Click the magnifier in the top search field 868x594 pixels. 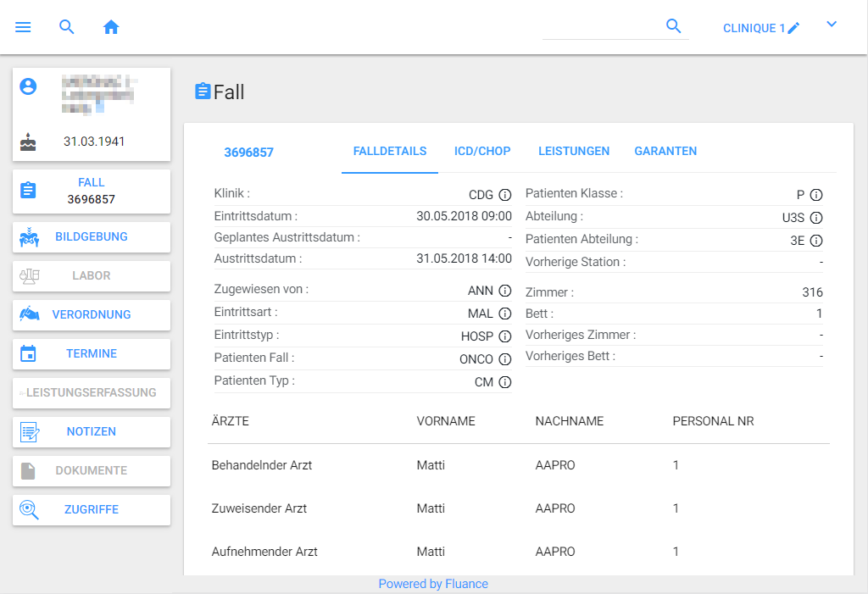tap(674, 26)
